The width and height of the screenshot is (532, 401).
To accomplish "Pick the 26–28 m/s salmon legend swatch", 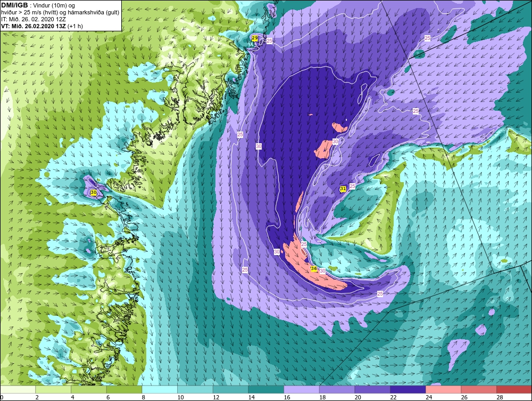I will [478, 389].
